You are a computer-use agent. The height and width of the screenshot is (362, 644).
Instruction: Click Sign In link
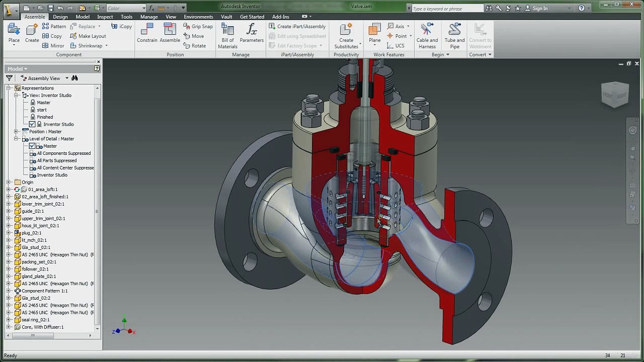point(539,8)
